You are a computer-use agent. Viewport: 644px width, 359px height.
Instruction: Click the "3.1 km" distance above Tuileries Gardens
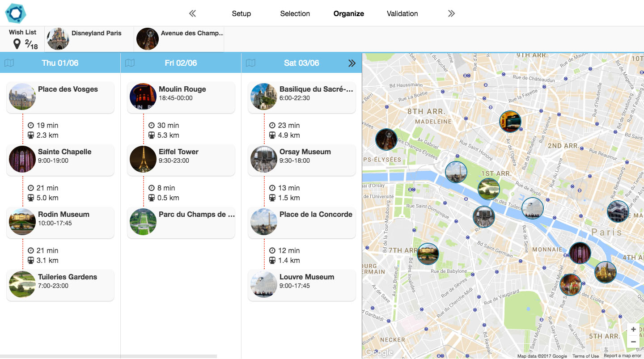point(47,261)
